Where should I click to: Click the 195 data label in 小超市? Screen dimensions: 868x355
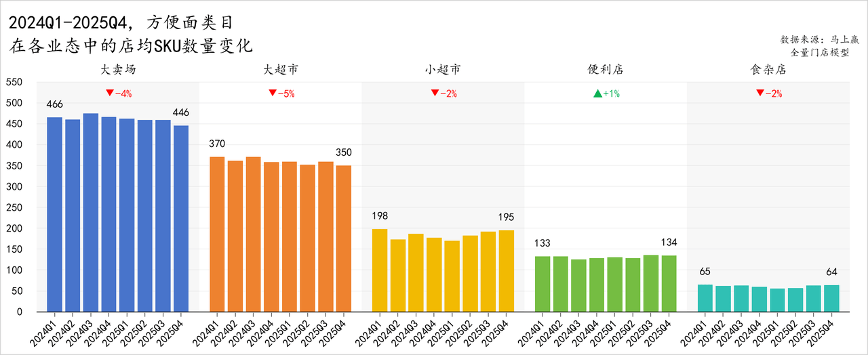pyautogui.click(x=506, y=217)
